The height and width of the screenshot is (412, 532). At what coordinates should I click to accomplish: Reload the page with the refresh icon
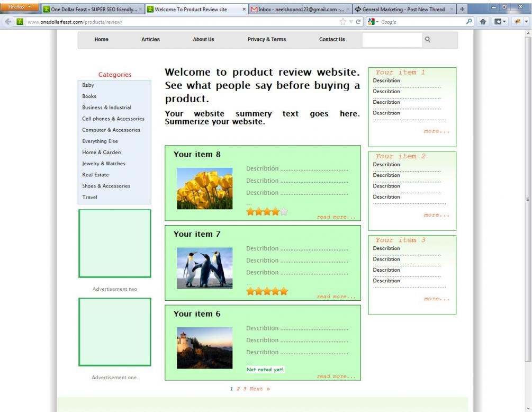click(x=358, y=22)
